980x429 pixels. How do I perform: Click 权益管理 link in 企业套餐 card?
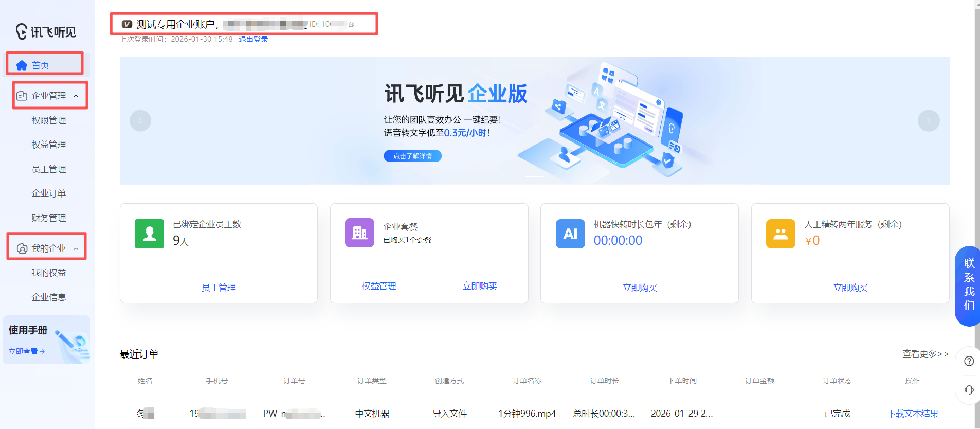[x=379, y=286]
